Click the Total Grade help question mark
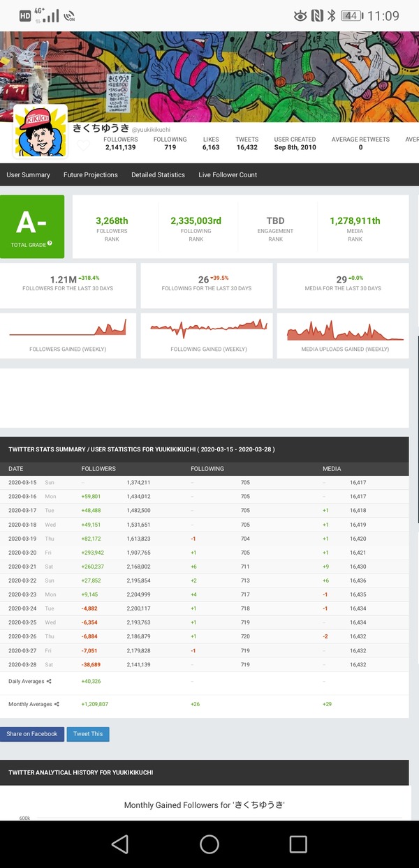The height and width of the screenshot is (868, 419). tap(50, 244)
